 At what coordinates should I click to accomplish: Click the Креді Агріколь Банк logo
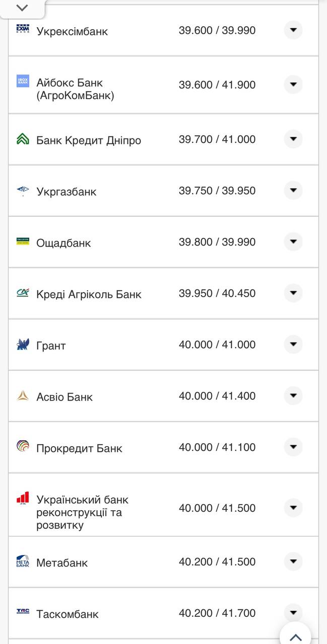pos(23,293)
